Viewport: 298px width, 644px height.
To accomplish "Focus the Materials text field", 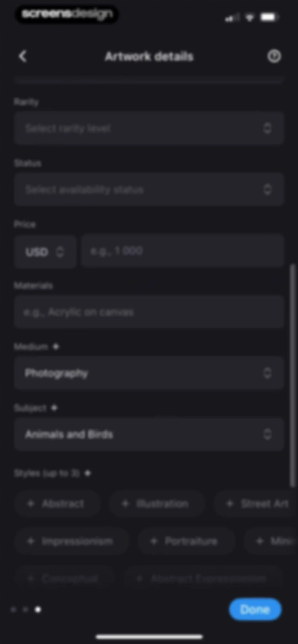I will coord(149,312).
